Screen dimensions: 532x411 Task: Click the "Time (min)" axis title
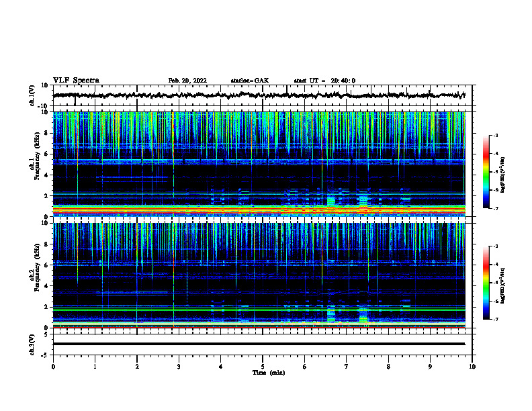[x=269, y=373]
